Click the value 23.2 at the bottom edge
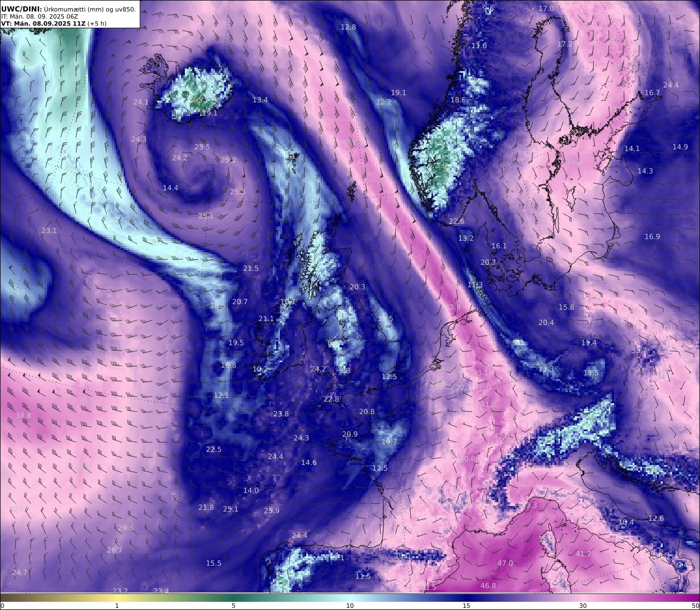 click(x=120, y=590)
